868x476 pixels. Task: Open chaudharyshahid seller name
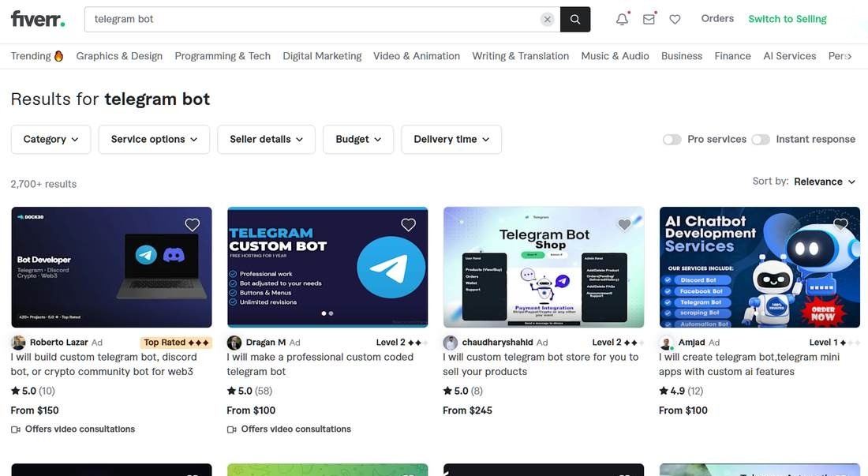pos(497,343)
